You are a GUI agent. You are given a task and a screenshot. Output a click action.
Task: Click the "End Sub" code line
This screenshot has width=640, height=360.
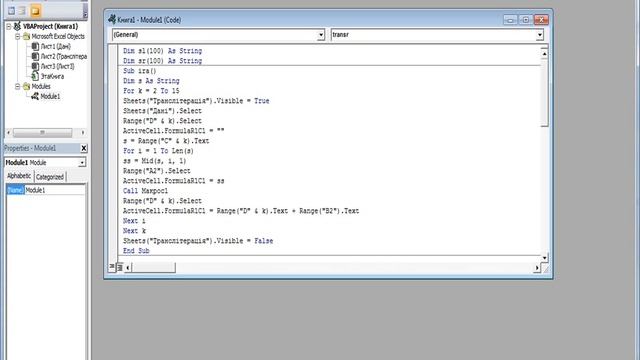click(136, 251)
